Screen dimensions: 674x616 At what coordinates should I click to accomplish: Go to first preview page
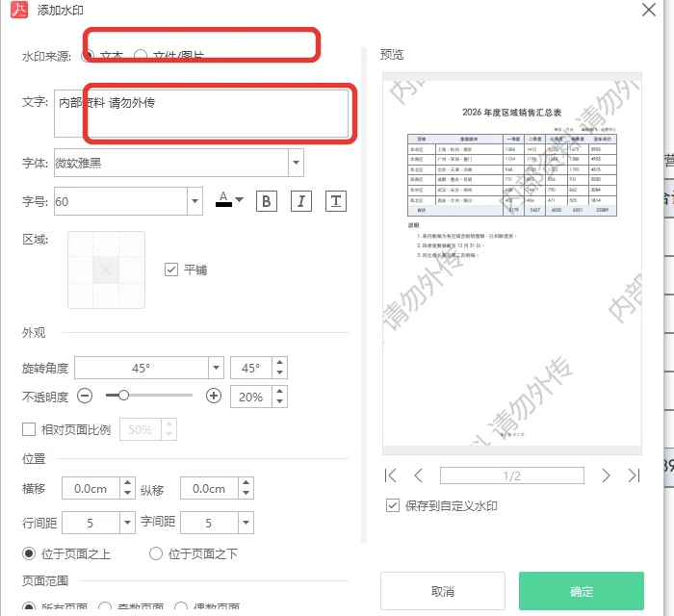tap(390, 475)
